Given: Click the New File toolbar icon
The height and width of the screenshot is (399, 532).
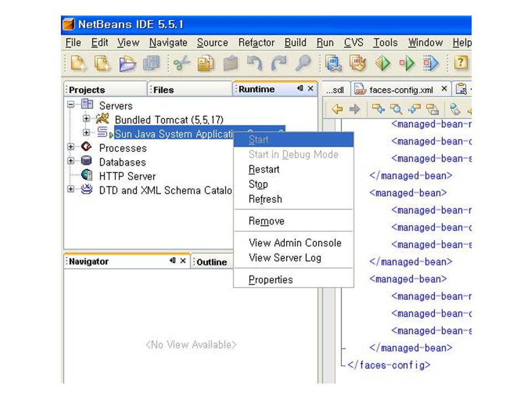Looking at the screenshot, I should coord(78,63).
